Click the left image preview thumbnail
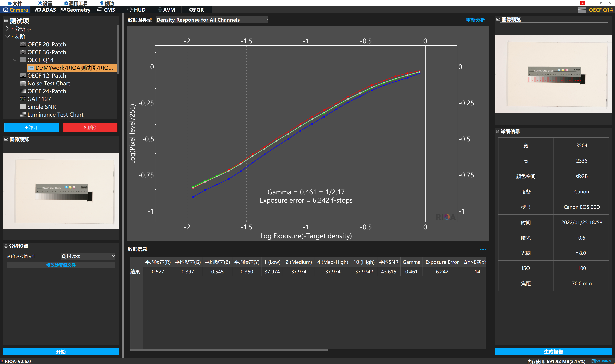Screen dimensions: 615x364 tap(61, 191)
